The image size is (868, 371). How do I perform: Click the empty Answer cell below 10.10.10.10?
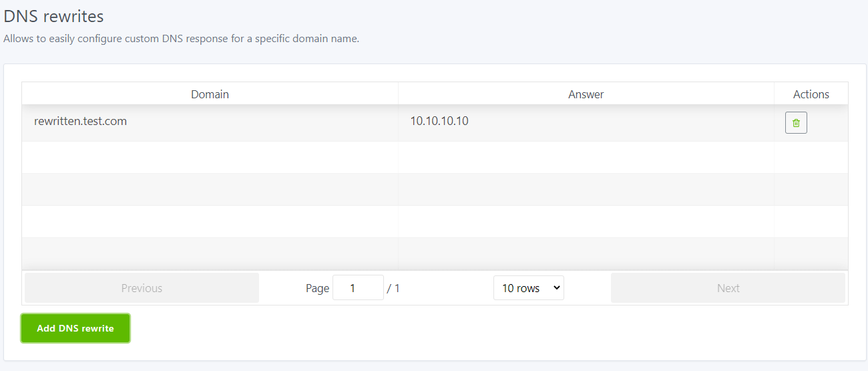[x=586, y=157]
